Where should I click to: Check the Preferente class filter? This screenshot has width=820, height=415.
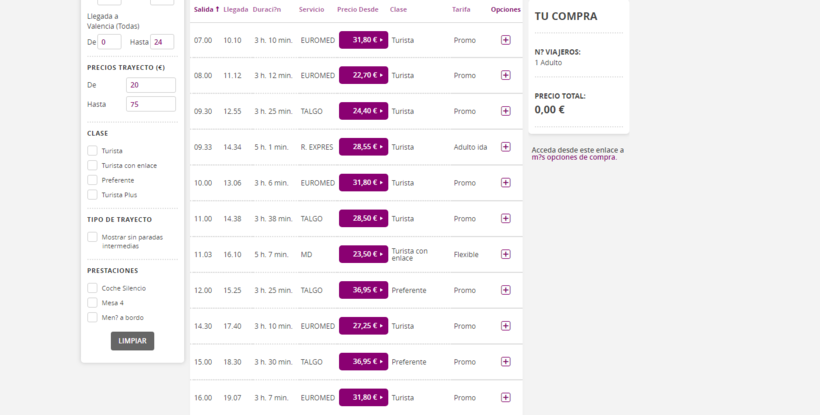[x=93, y=180]
